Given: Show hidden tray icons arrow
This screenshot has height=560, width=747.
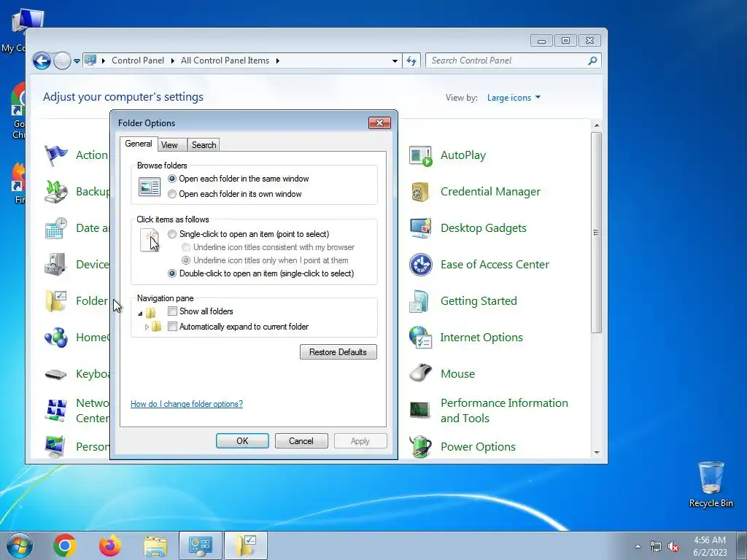Looking at the screenshot, I should point(638,546).
